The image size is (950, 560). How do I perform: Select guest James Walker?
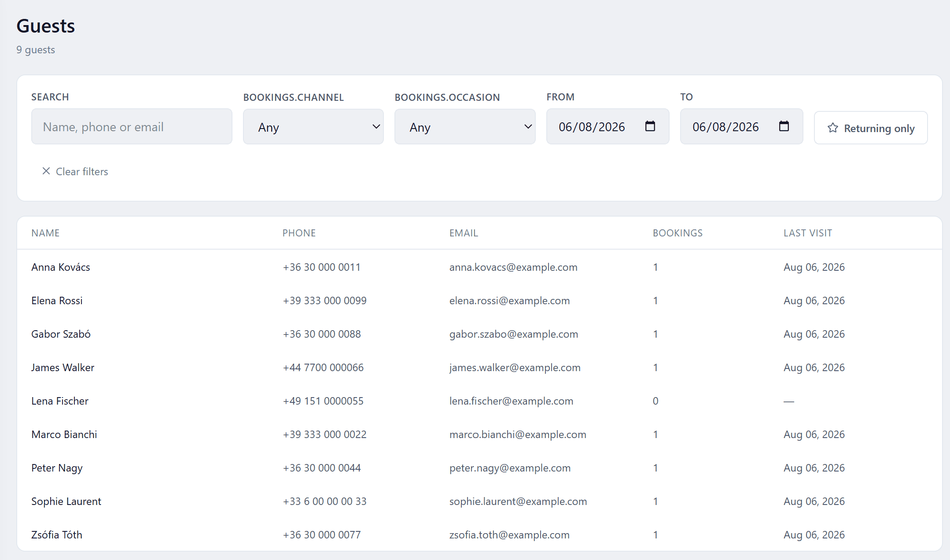click(63, 368)
